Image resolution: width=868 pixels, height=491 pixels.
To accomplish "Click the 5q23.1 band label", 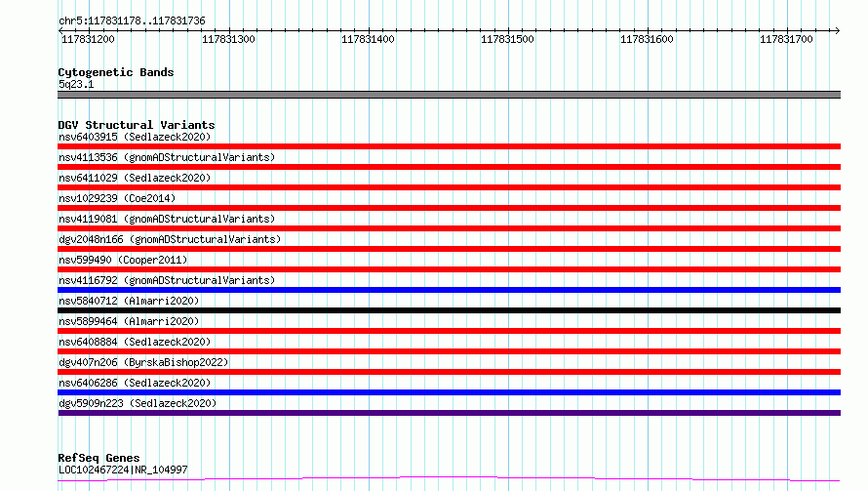I will [76, 84].
